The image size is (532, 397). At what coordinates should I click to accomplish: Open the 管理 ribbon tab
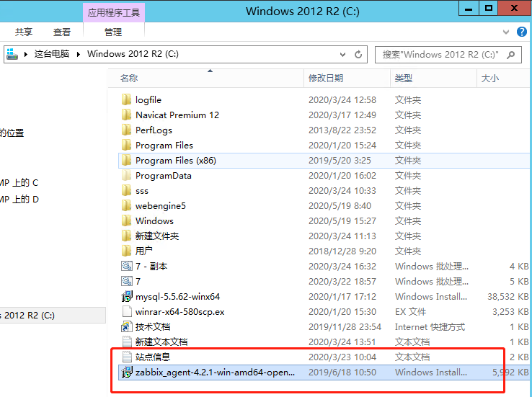pyautogui.click(x=113, y=32)
